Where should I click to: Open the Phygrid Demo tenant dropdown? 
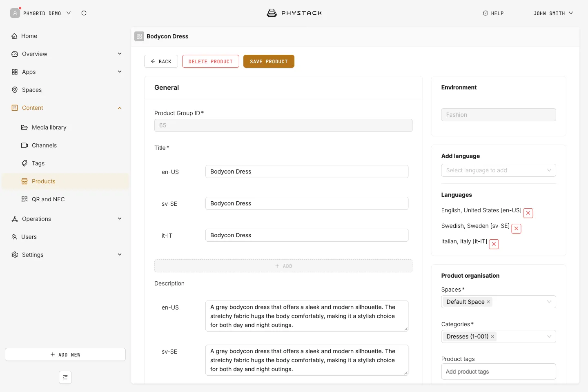pos(47,13)
